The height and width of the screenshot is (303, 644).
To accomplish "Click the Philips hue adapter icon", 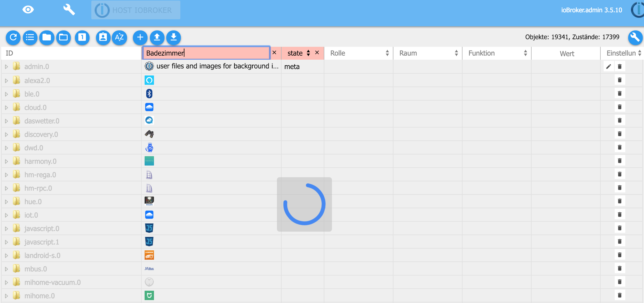I will tap(149, 201).
